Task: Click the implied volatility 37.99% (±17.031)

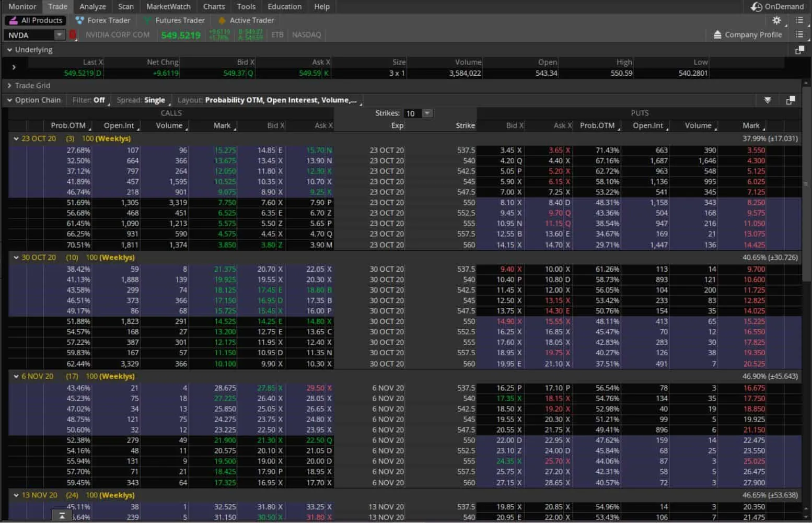Action: pos(770,138)
